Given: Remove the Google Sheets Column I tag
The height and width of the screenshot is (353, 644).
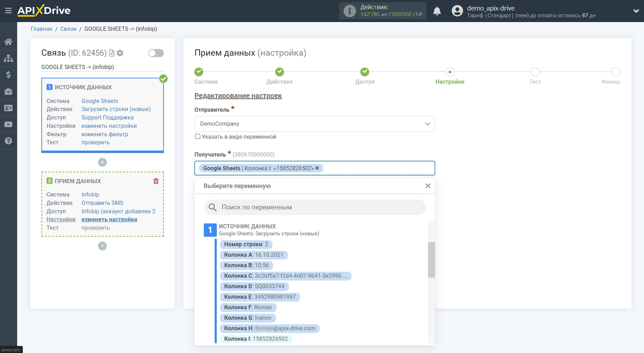Looking at the screenshot, I should tap(317, 168).
